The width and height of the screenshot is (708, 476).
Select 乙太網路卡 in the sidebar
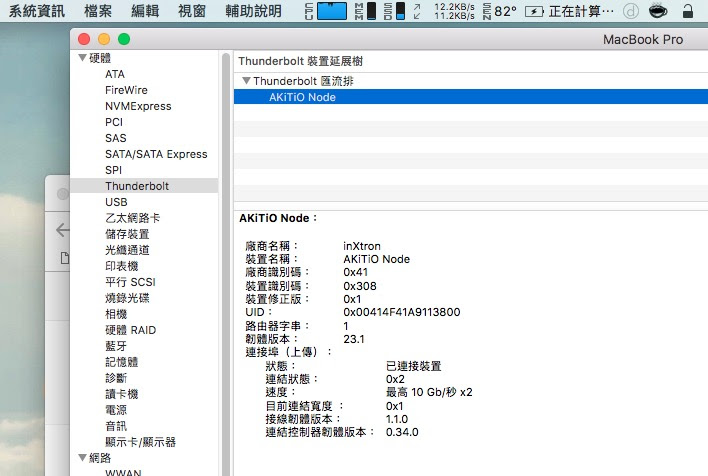[132, 218]
